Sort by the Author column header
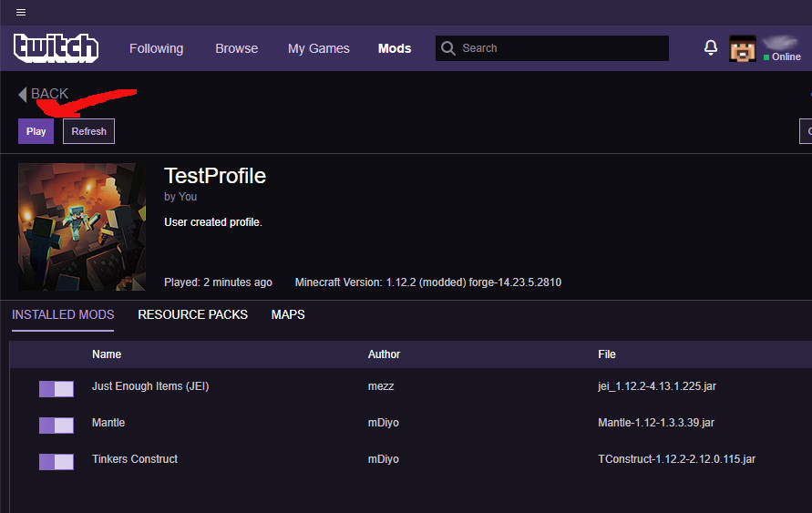 click(384, 354)
